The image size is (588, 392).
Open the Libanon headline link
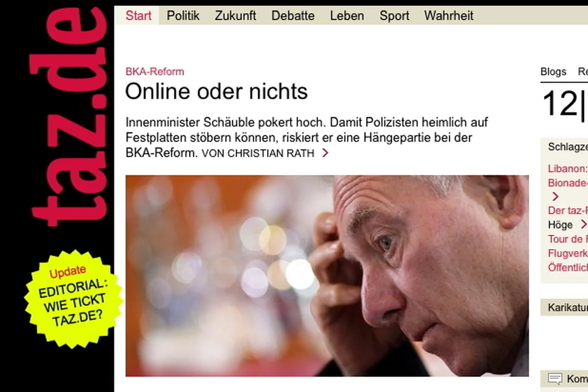pyautogui.click(x=567, y=169)
